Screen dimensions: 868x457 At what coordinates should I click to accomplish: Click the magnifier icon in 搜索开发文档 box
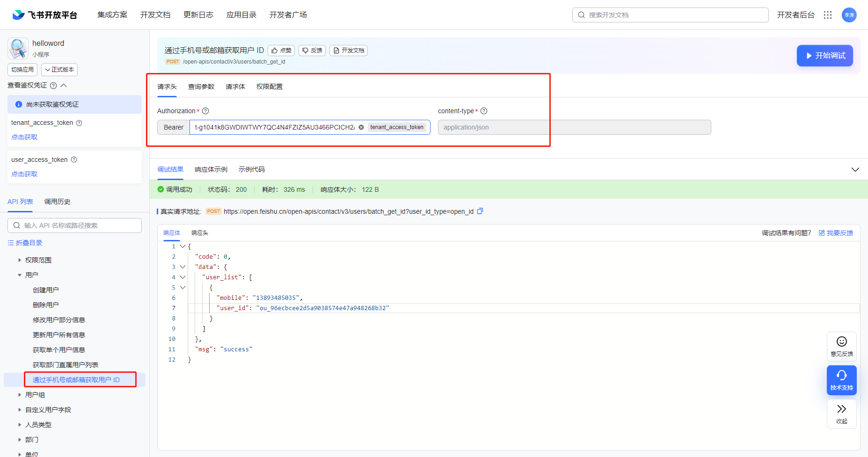click(581, 15)
